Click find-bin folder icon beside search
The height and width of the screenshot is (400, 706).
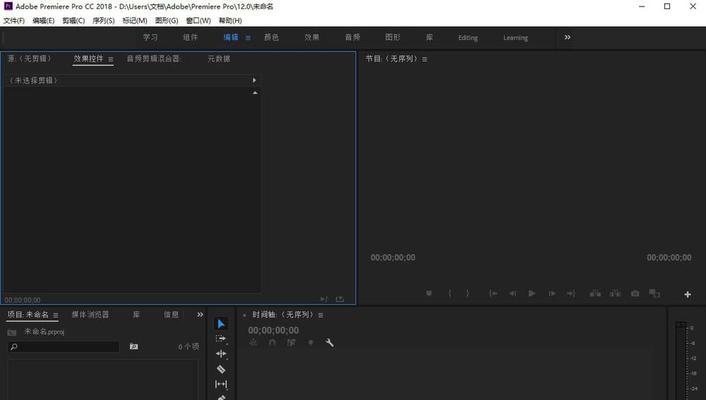click(134, 346)
